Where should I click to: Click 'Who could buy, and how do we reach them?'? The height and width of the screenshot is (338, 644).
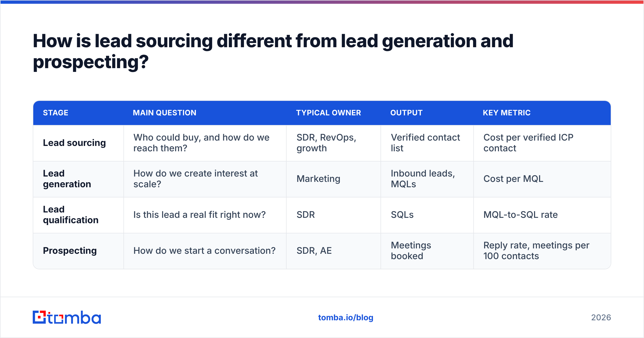click(x=201, y=143)
